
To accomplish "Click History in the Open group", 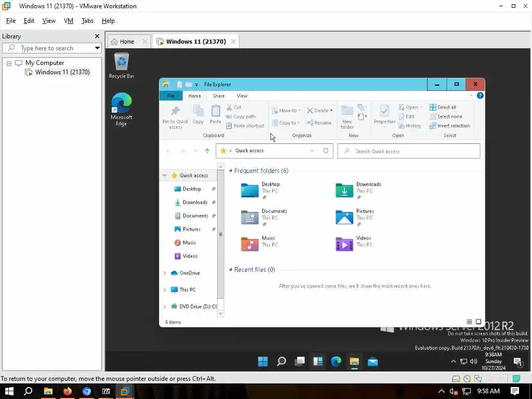I will [x=410, y=126].
